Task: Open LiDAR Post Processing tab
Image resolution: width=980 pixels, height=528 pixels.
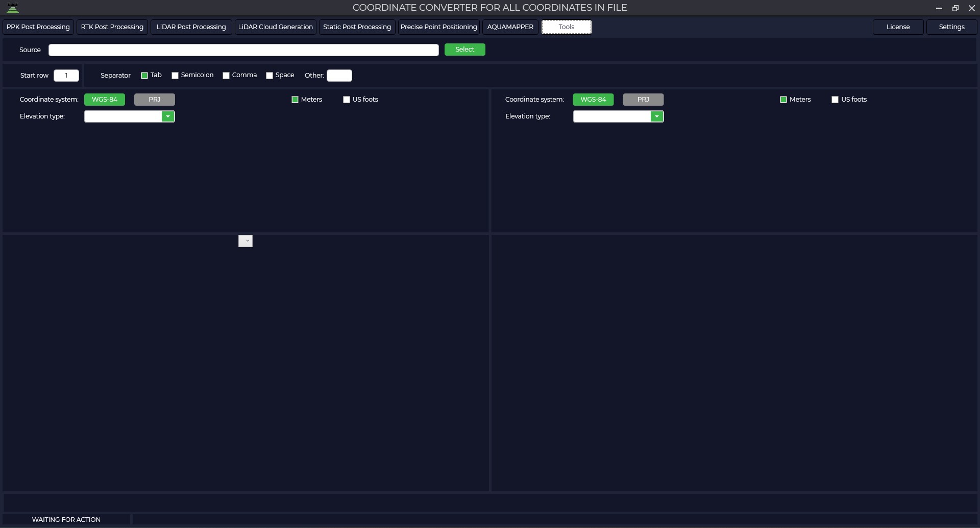Action: (x=191, y=27)
